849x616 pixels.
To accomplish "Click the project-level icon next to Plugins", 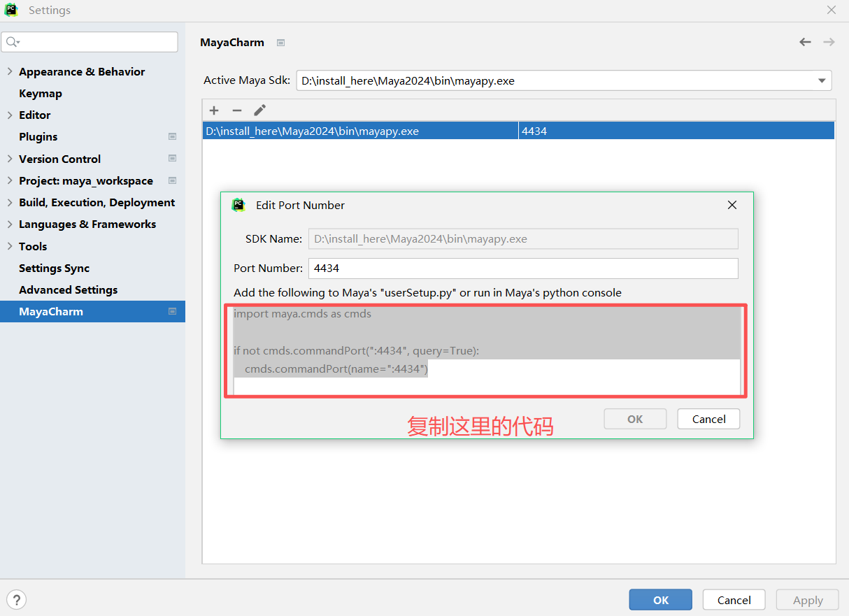I will (x=172, y=136).
